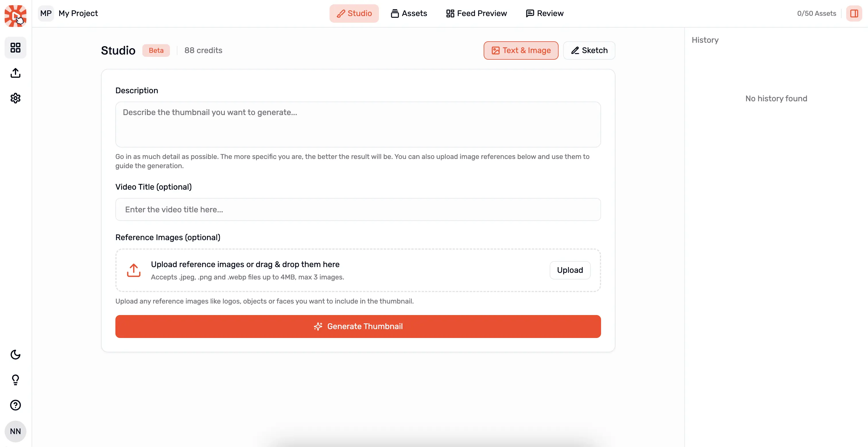Toggle the History side panel icon

(x=854, y=13)
